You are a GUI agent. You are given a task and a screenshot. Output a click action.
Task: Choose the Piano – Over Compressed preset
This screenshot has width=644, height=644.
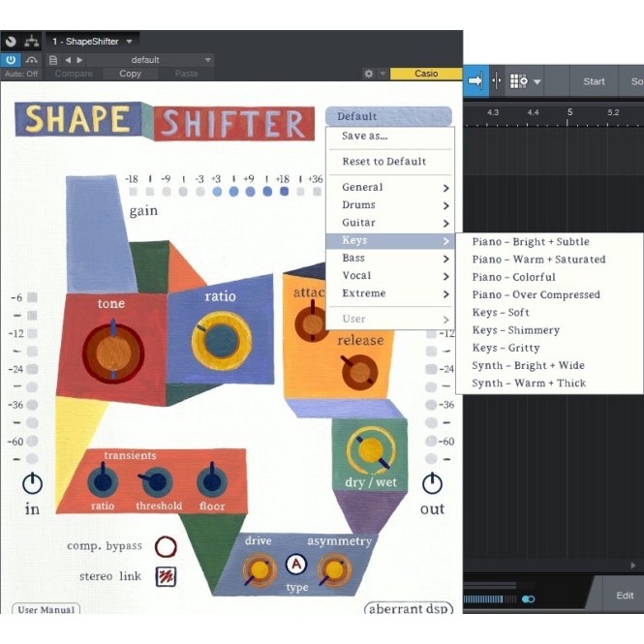point(549,295)
